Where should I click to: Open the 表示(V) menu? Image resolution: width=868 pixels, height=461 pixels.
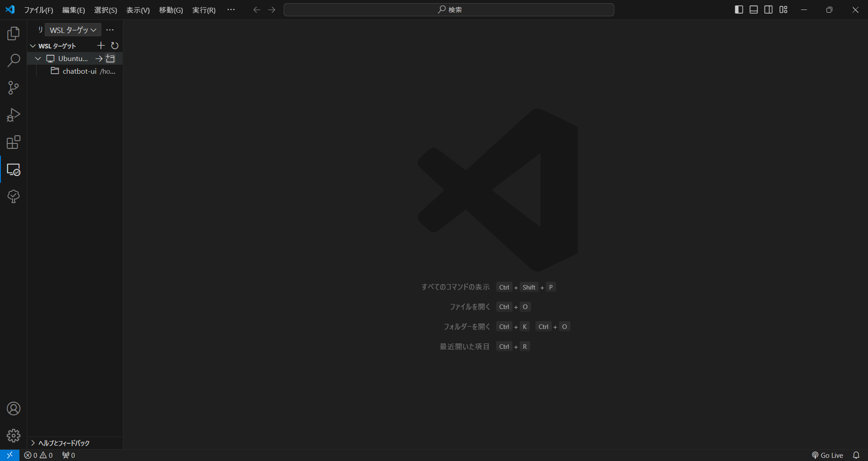click(138, 10)
